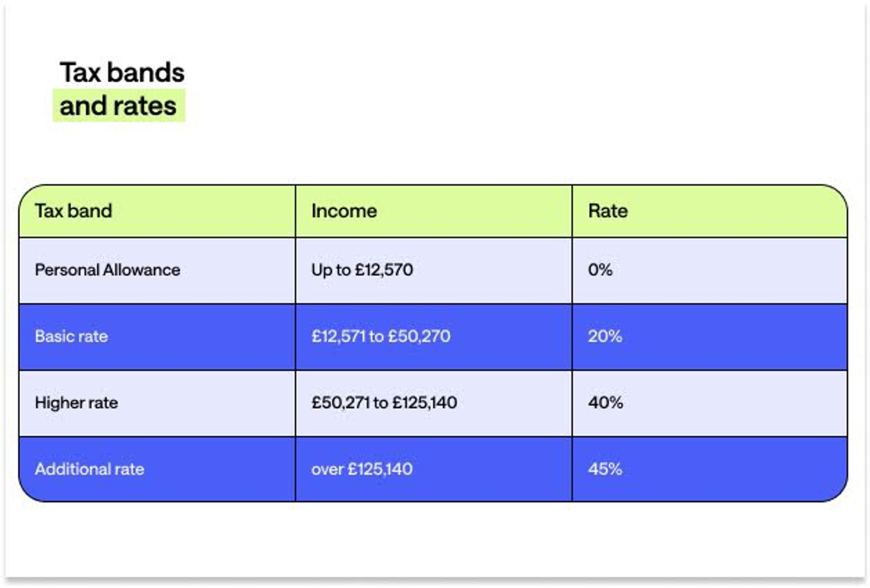This screenshot has height=588, width=870.
Task: Select the 40% rate cell
Action: click(x=710, y=403)
